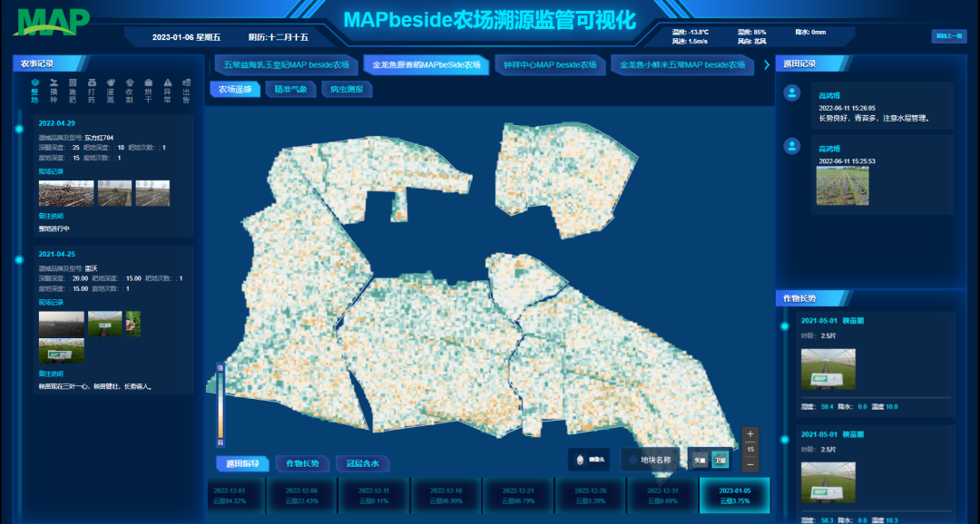Click the 农事记录 panel header
The width and height of the screenshot is (980, 524).
coord(51,63)
